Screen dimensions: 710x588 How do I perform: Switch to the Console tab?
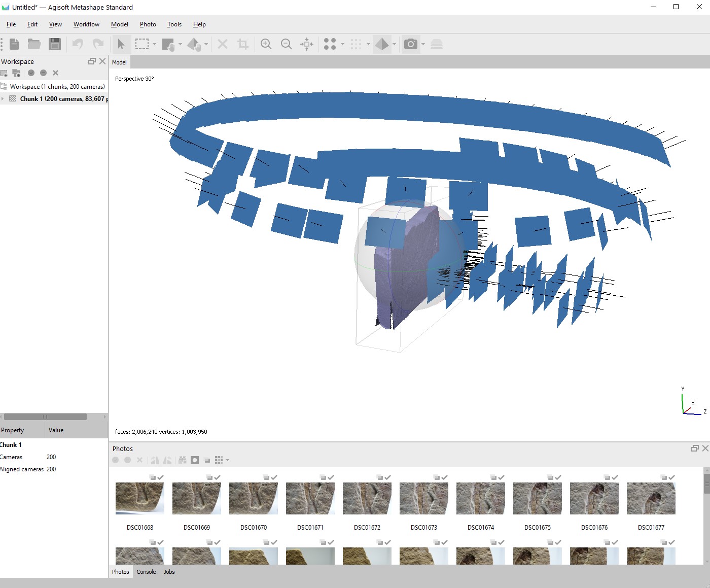(x=146, y=572)
